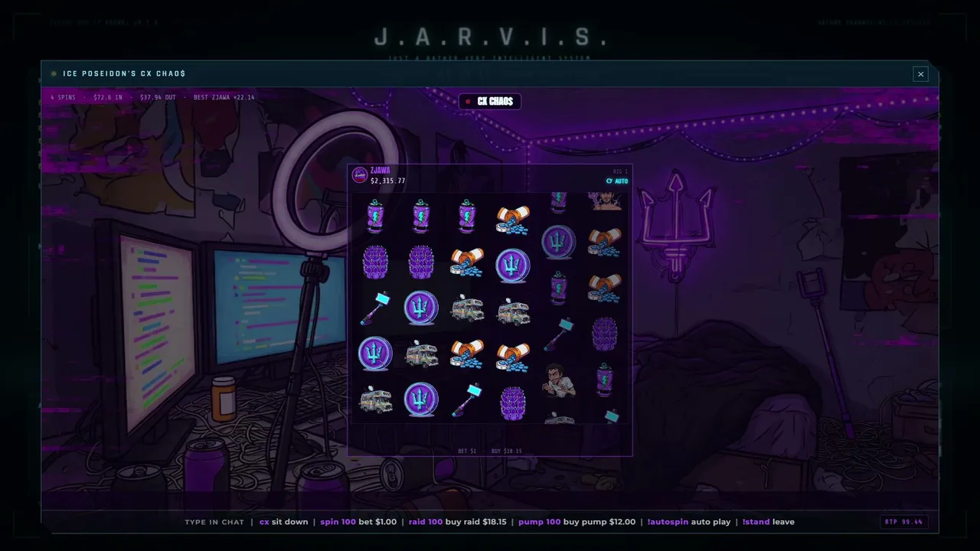Viewport: 980px width, 551px height.
Task: Select the RV camper on reel one, bottom row
Action: coord(375,399)
